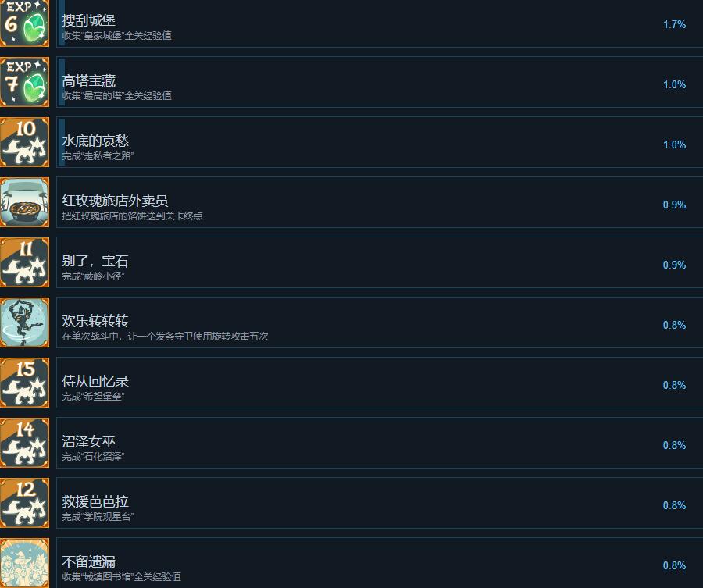Click the EXP 7 green gem achievement icon
Viewport: 703px width, 588px height.
(24, 82)
